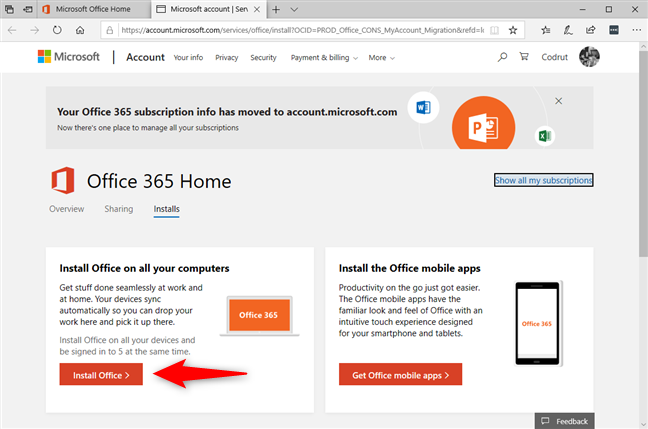Viewport: 648px width, 429px height.
Task: Click the URL address field
Action: click(x=302, y=30)
